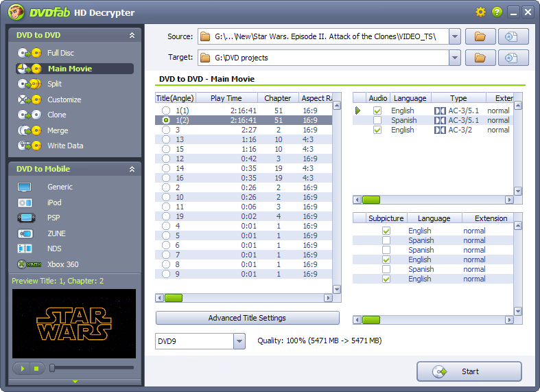Viewport: 540px width, 392px height.
Task: Choose the Generic mobile device icon
Action: (x=25, y=187)
